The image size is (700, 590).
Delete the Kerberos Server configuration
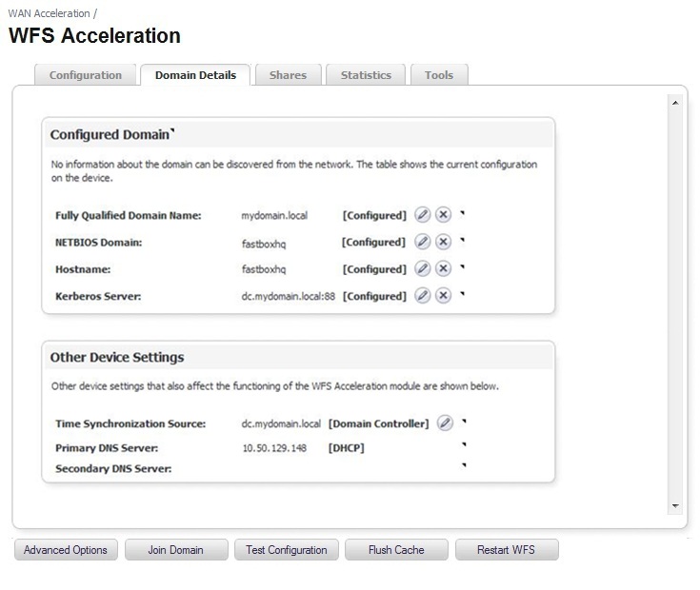pyautogui.click(x=443, y=296)
